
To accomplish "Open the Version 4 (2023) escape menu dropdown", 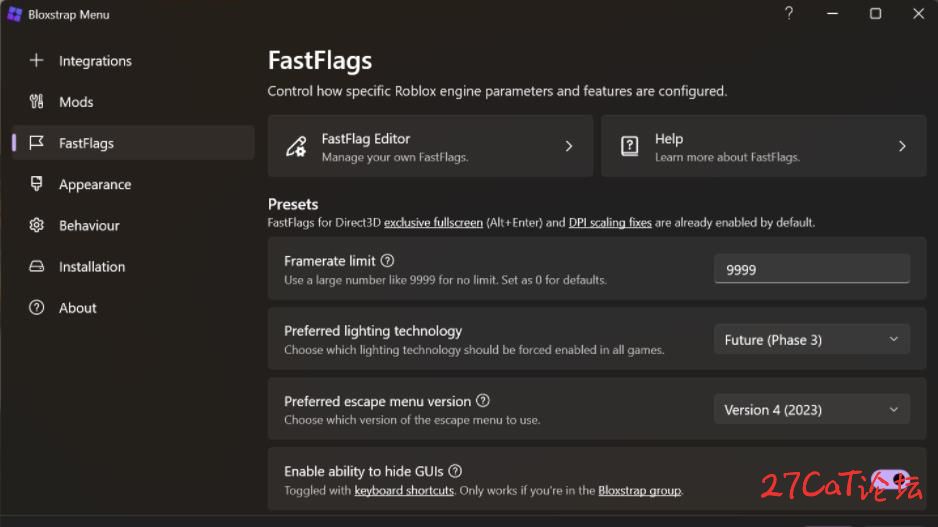I will 811,409.
